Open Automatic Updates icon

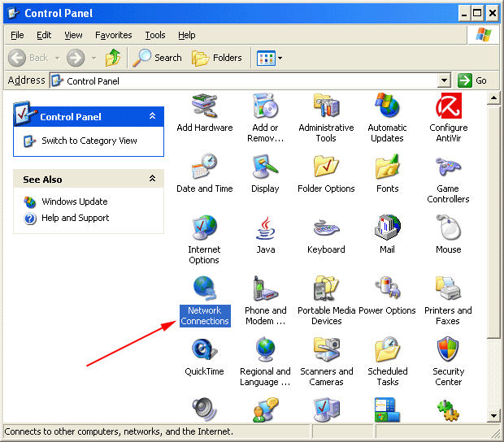point(387,106)
